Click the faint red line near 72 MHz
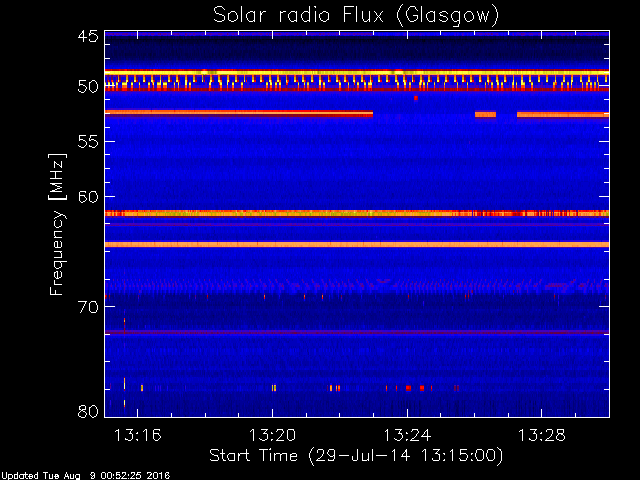 [x=357, y=332]
